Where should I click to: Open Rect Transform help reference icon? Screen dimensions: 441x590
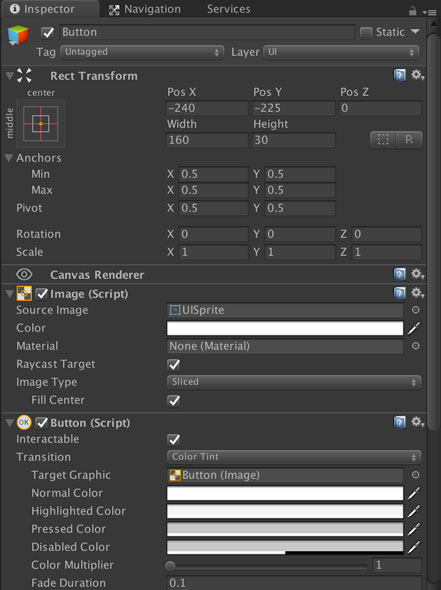400,75
